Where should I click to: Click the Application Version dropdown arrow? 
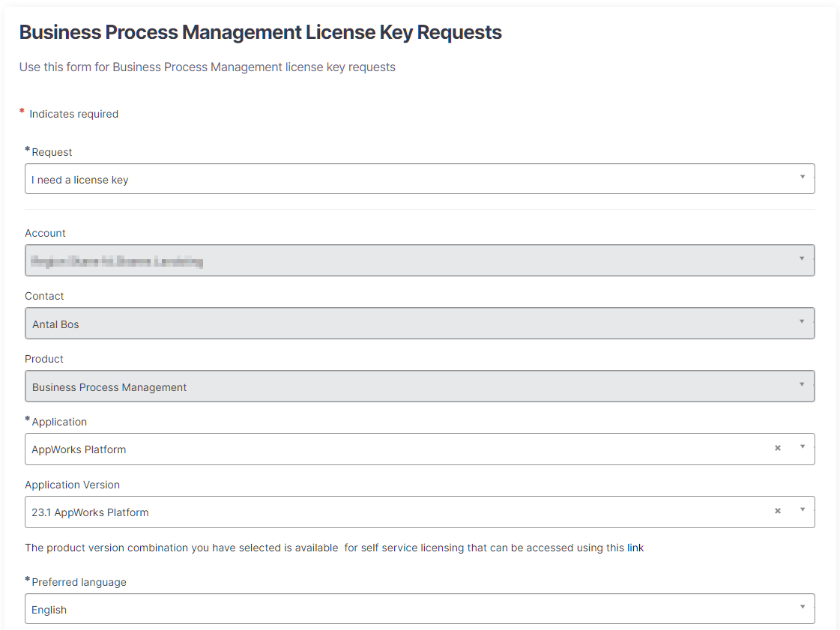pyautogui.click(x=802, y=510)
